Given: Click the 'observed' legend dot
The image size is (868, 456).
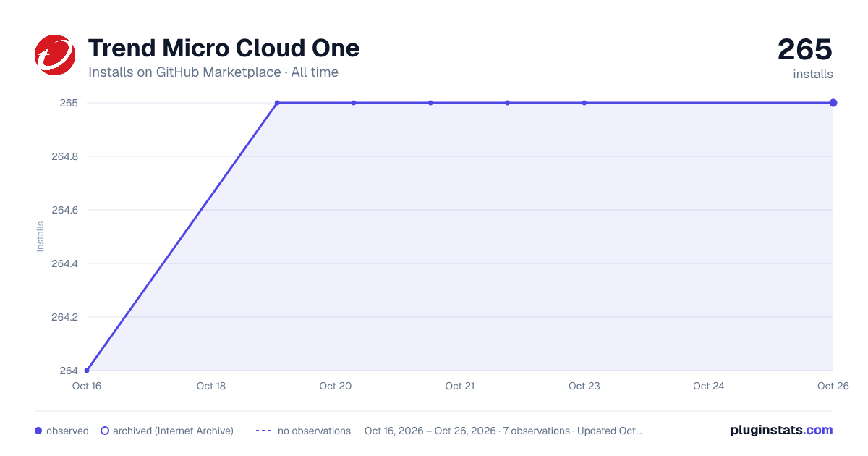Looking at the screenshot, I should [38, 431].
